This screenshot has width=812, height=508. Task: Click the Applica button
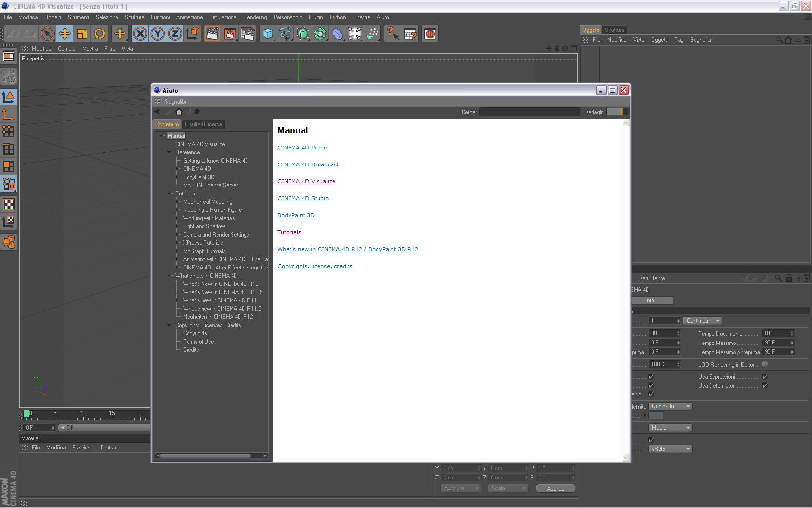tap(555, 488)
